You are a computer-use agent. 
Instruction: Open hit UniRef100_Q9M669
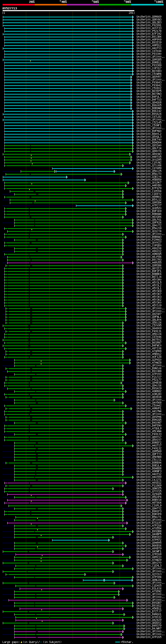point(149,17)
